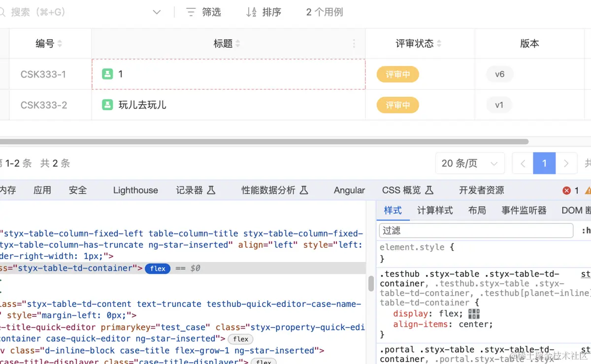Switch to the 布局 tab
The height and width of the screenshot is (364, 591).
[477, 211]
